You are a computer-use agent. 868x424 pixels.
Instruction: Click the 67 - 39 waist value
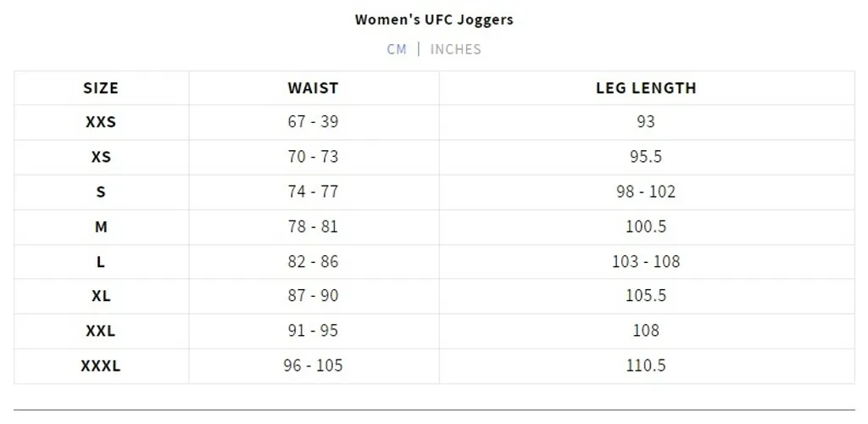coord(313,122)
